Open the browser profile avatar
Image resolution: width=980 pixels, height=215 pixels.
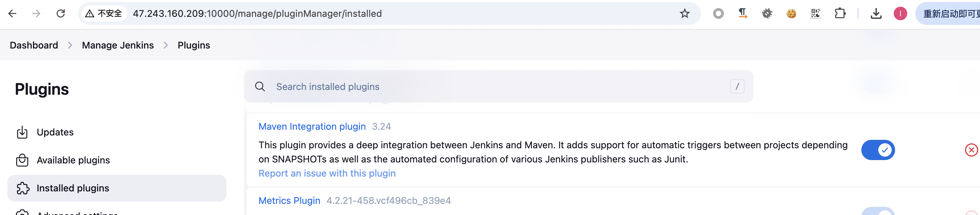pyautogui.click(x=901, y=13)
